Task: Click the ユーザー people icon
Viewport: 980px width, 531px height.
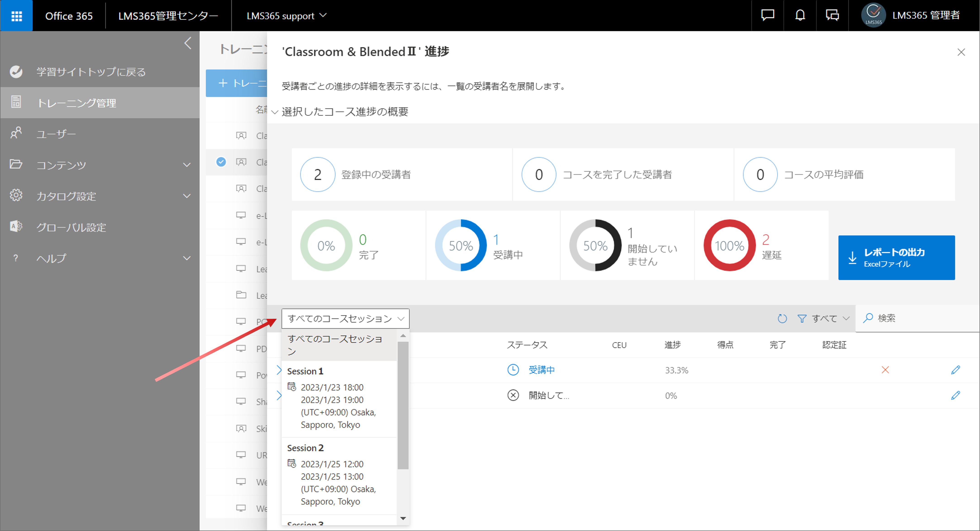Action: [16, 133]
